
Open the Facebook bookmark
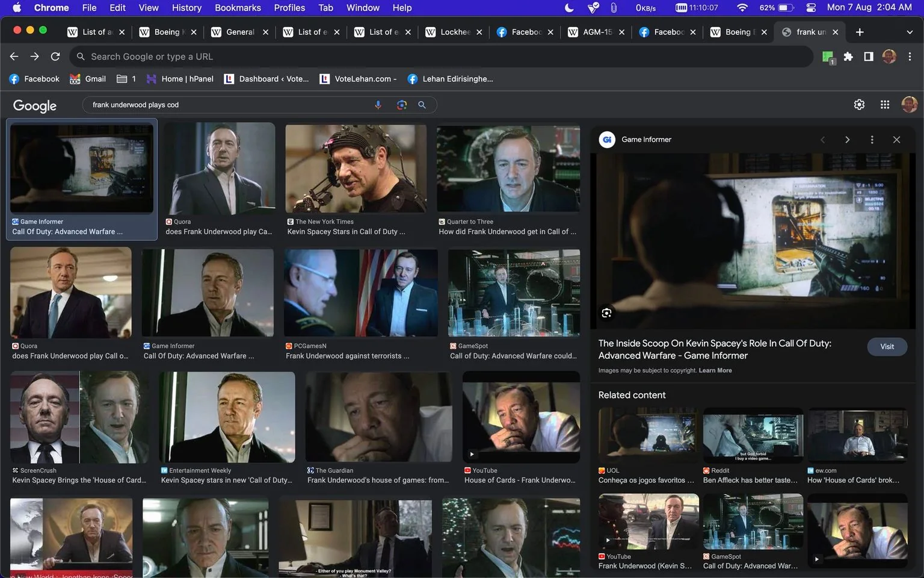34,79
